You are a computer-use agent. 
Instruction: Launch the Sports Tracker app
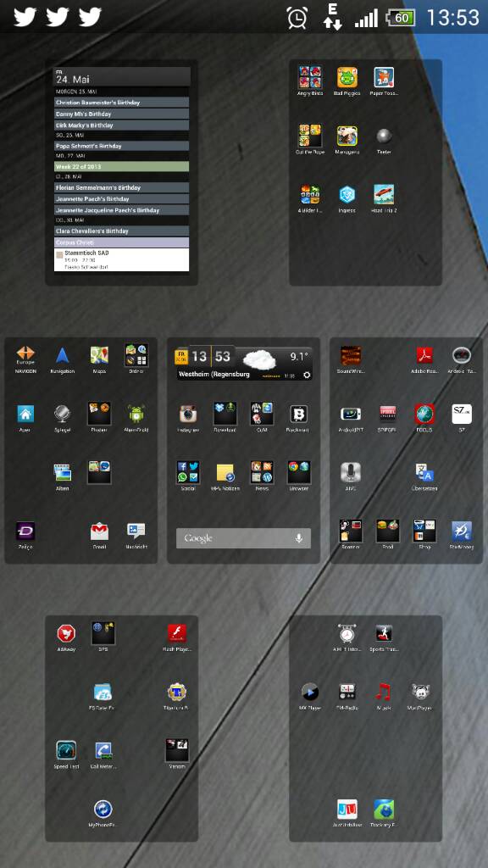(384, 633)
